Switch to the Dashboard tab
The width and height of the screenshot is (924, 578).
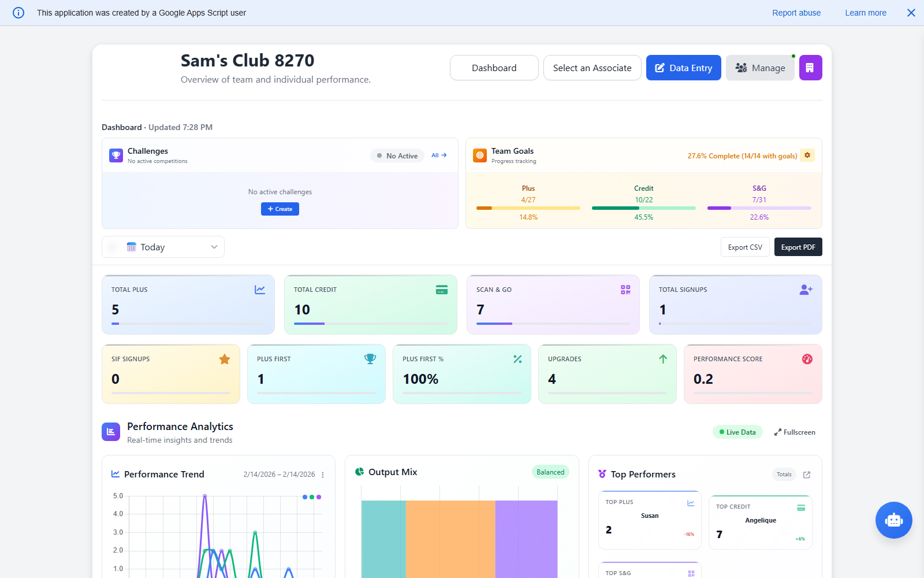494,68
